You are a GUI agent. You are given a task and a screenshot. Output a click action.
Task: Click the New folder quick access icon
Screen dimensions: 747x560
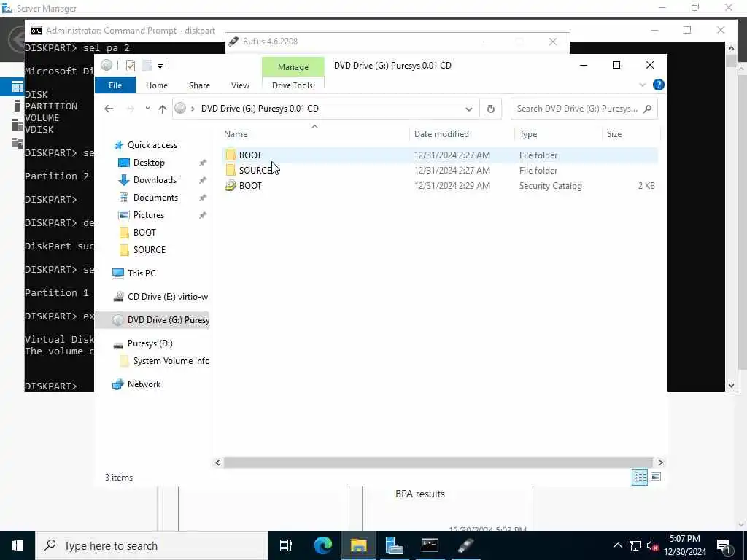147,65
